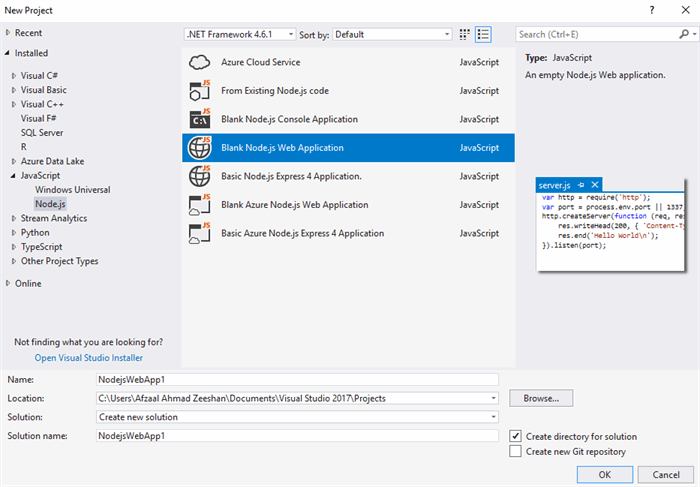
Task: Click the Cancel button
Action: click(666, 475)
